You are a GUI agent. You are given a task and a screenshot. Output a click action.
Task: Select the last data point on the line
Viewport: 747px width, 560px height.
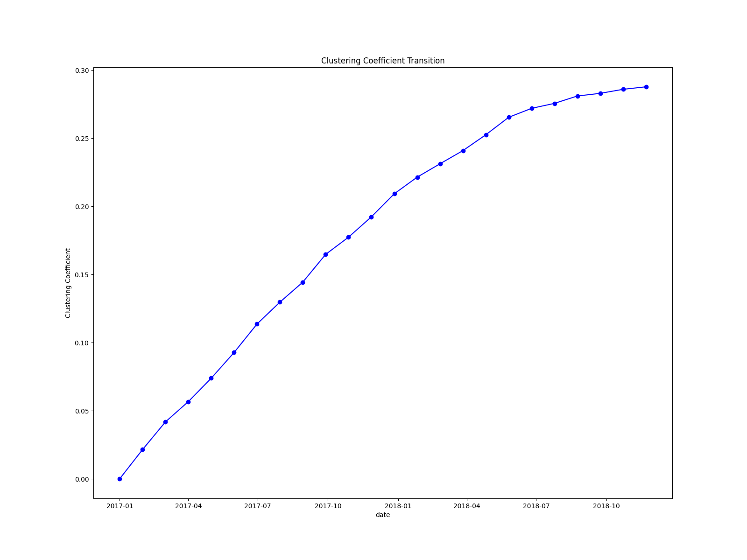coord(646,87)
